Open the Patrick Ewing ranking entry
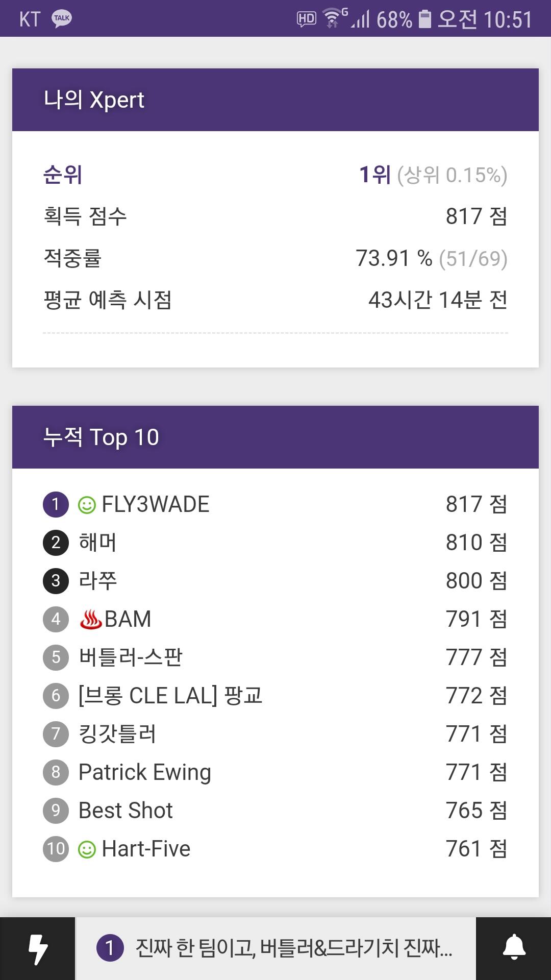551x980 pixels. (x=275, y=772)
